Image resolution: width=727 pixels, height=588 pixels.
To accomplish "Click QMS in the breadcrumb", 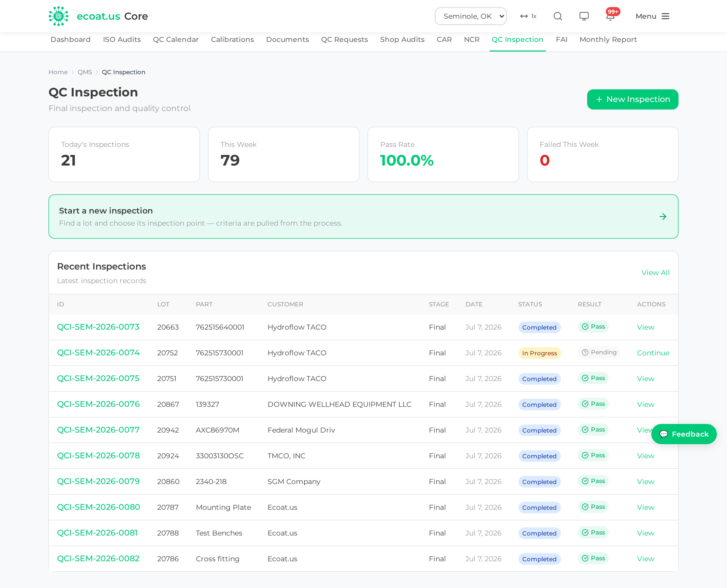I will point(85,72).
